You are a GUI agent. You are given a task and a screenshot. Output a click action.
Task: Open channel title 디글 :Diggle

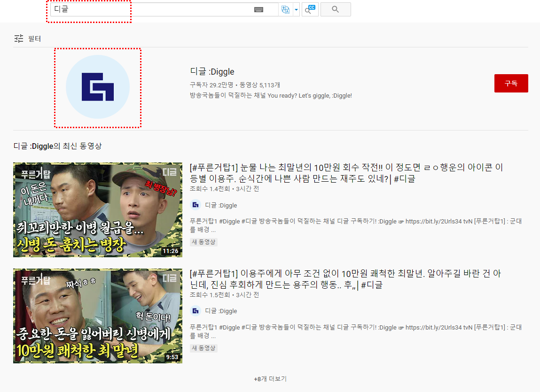click(212, 71)
